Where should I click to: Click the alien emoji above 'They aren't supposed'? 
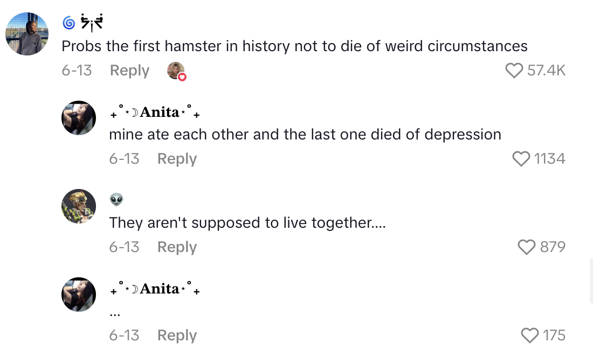tap(117, 199)
